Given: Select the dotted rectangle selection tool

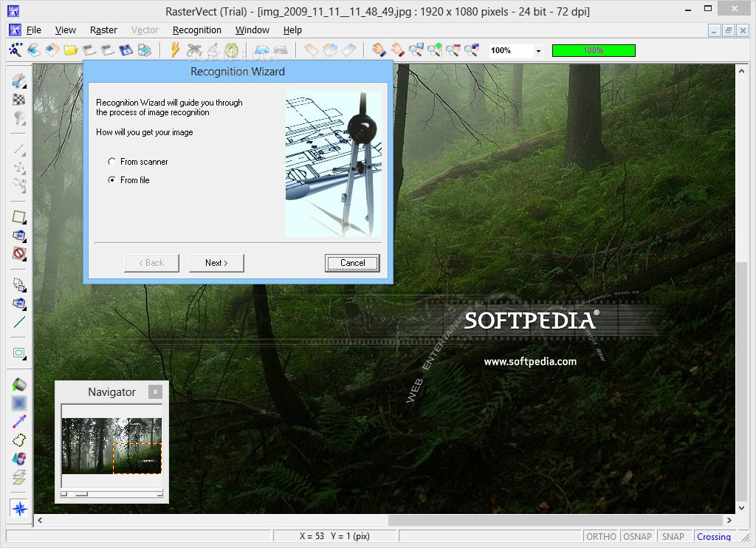Looking at the screenshot, I should click(x=18, y=217).
